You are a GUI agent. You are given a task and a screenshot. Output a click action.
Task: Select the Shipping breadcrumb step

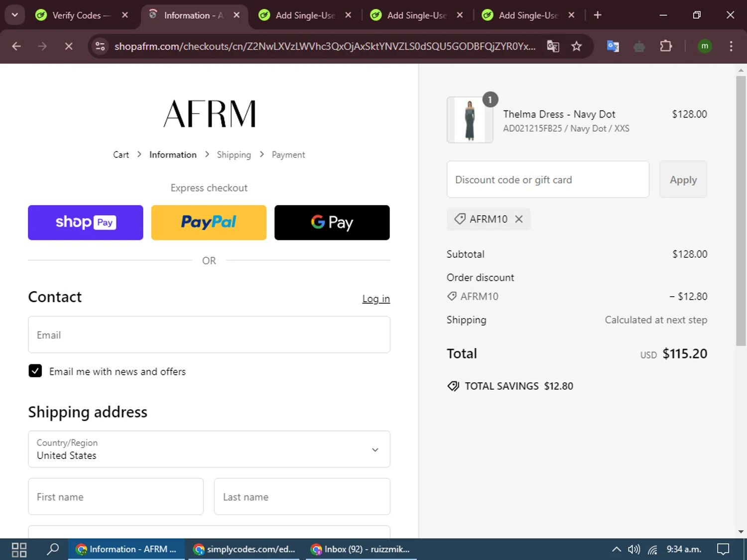tap(234, 155)
